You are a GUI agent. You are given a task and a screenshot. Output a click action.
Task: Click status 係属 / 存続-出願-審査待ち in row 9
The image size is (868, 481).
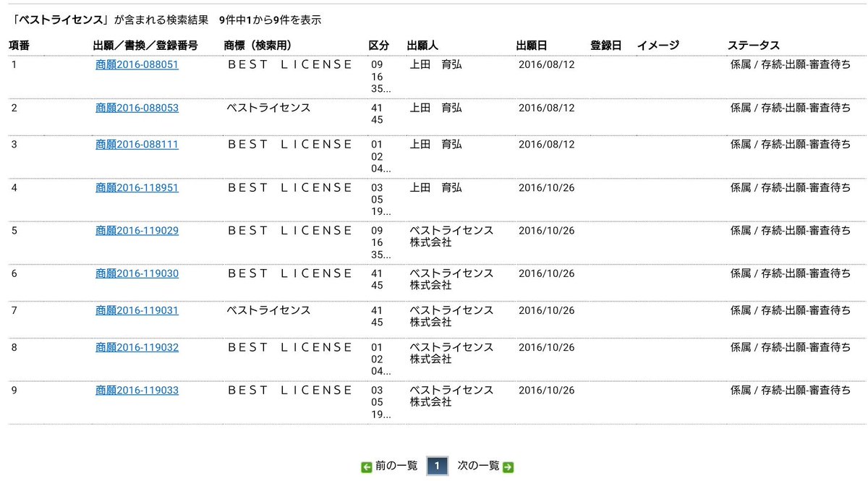[791, 391]
